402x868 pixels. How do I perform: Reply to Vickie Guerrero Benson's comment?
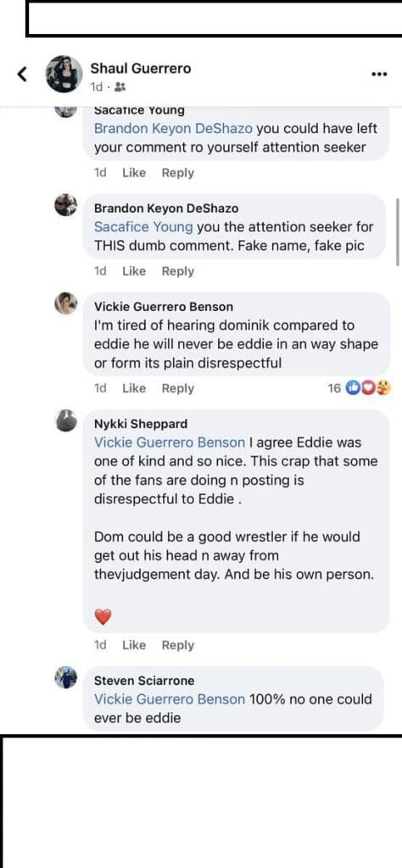pos(178,388)
